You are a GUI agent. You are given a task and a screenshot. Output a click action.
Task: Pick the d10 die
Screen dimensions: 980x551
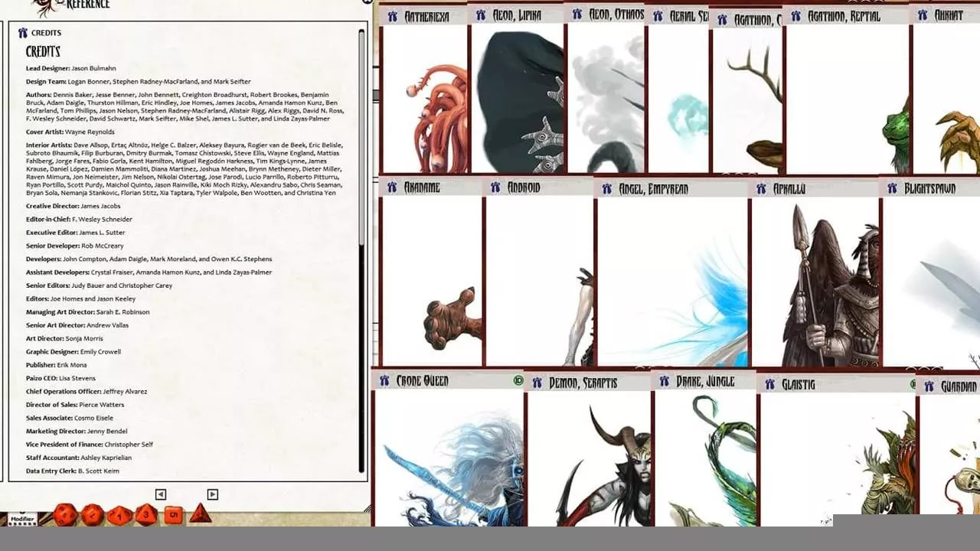pos(119,515)
